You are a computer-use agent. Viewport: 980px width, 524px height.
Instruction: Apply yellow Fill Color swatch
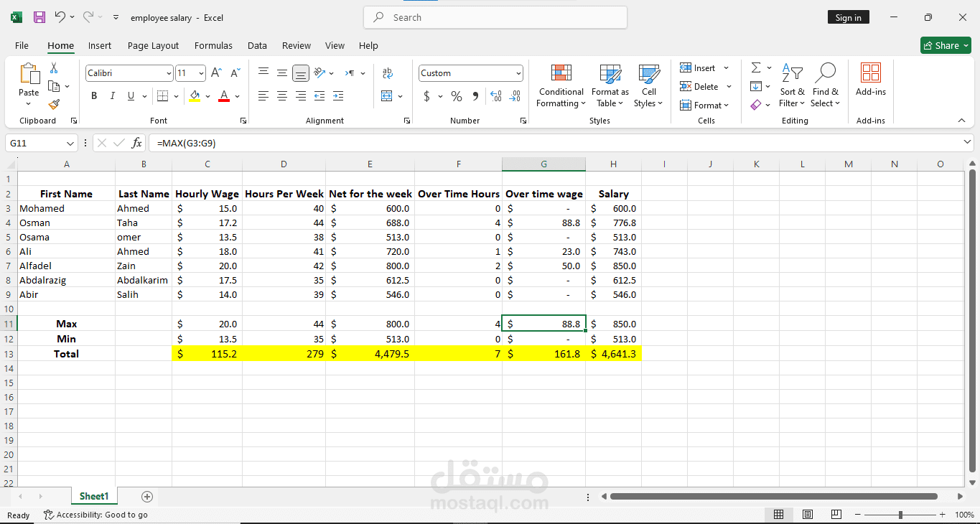coord(195,96)
